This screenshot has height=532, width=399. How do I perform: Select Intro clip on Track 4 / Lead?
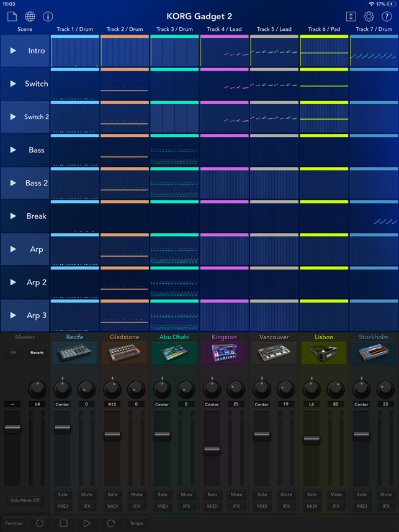pyautogui.click(x=224, y=51)
